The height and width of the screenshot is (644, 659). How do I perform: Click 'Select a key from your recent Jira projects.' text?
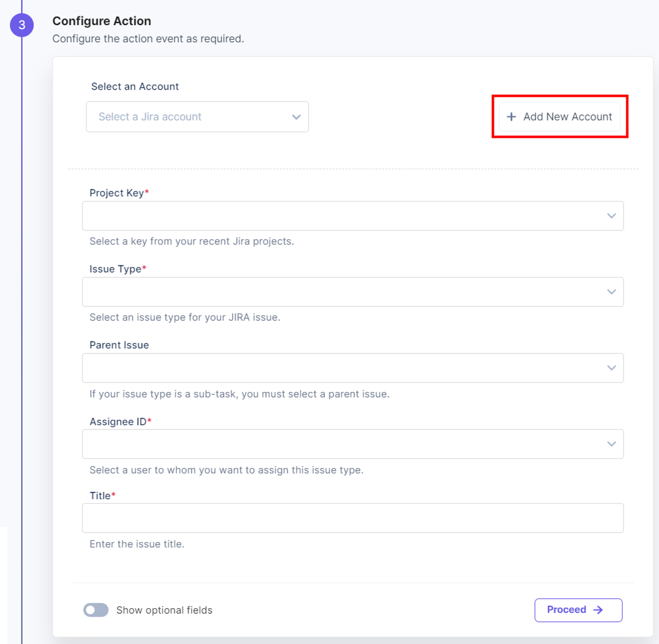click(192, 241)
